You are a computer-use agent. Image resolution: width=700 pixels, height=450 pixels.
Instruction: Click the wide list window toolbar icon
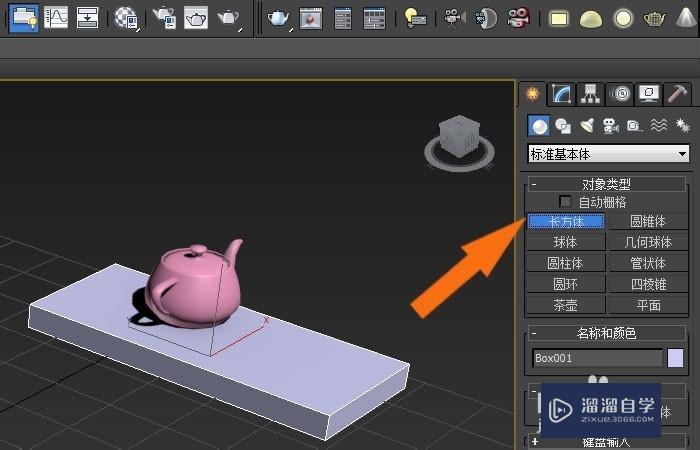coord(374,18)
